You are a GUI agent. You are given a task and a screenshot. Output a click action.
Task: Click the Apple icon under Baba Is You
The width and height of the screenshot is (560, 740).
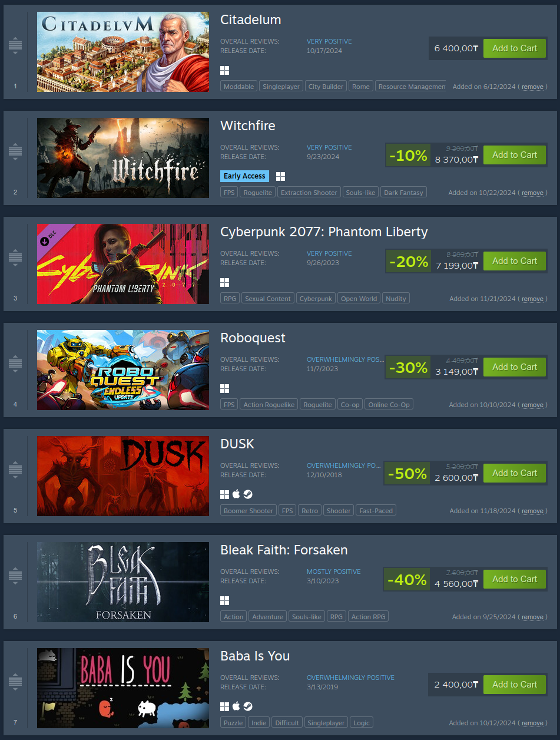click(236, 706)
